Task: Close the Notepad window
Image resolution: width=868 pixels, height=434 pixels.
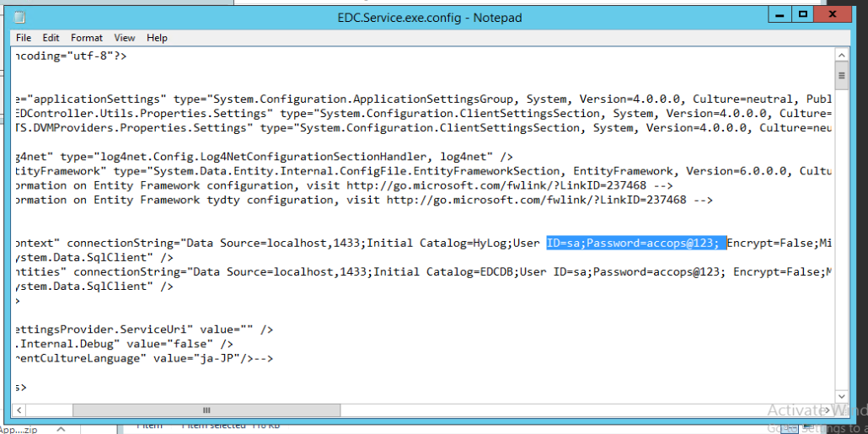Action: coord(833,15)
